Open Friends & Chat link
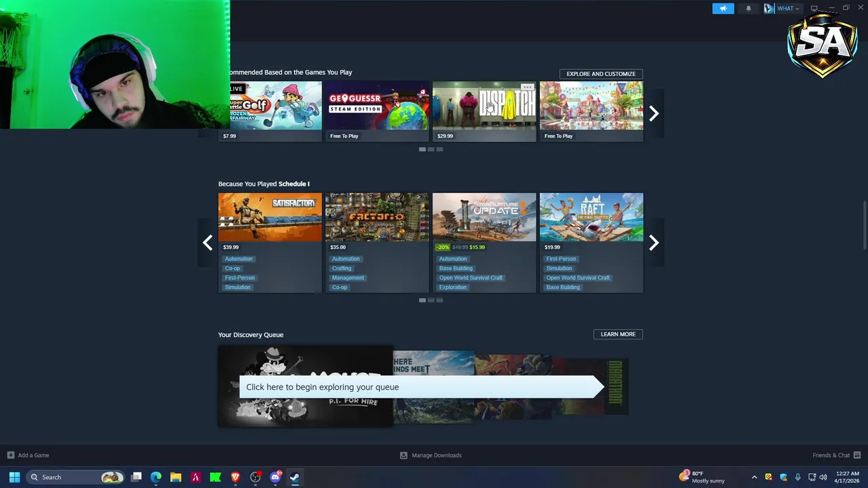The width and height of the screenshot is (868, 488). click(x=831, y=455)
